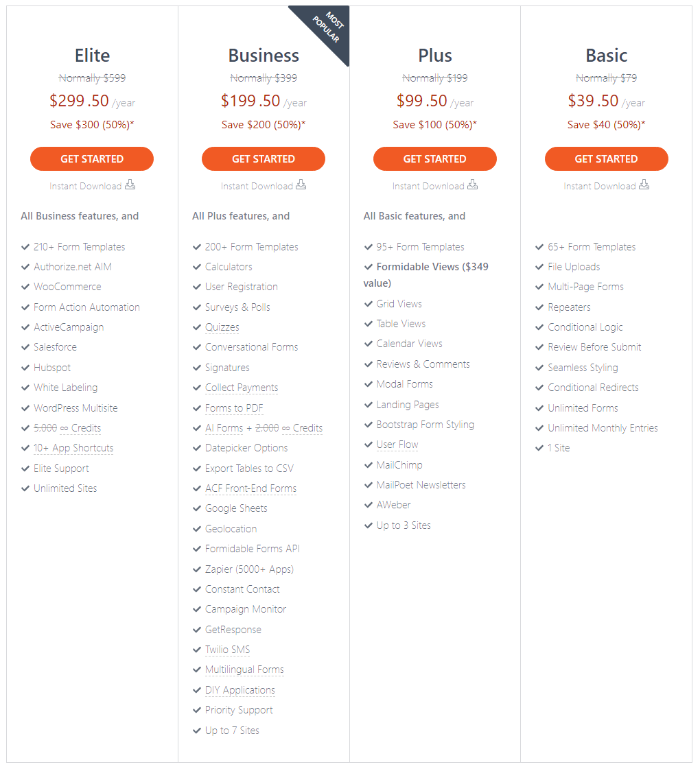700x769 pixels.
Task: Open the Quizzes feature link
Action: pos(222,327)
